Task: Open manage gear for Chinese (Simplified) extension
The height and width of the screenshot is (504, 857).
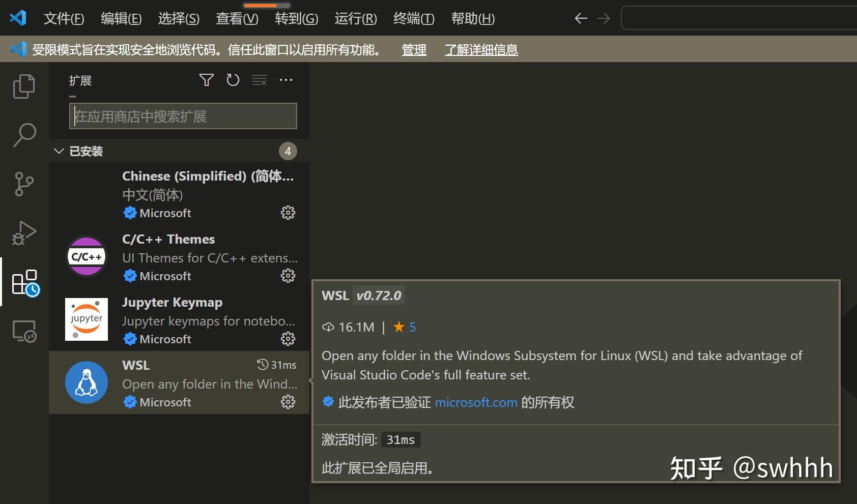Action: pos(288,213)
